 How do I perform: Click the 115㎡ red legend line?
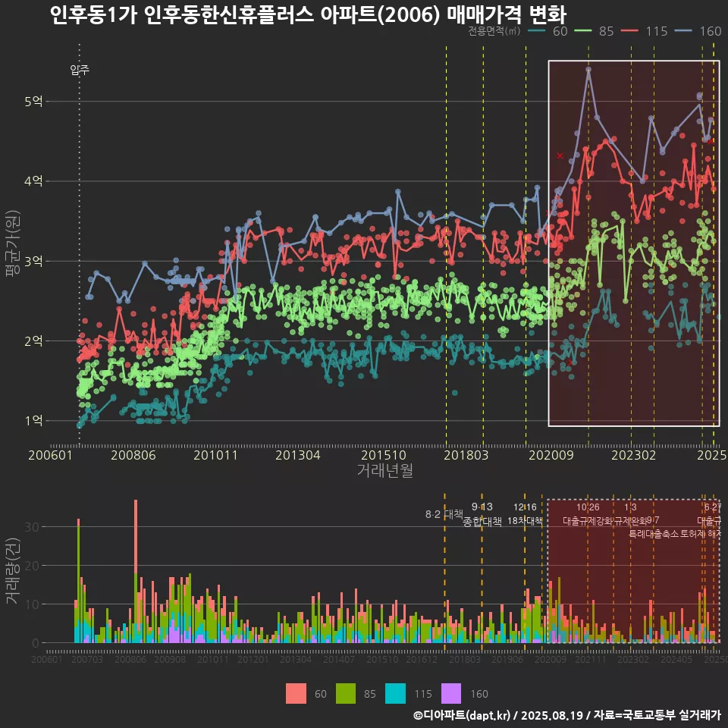pyautogui.click(x=629, y=31)
